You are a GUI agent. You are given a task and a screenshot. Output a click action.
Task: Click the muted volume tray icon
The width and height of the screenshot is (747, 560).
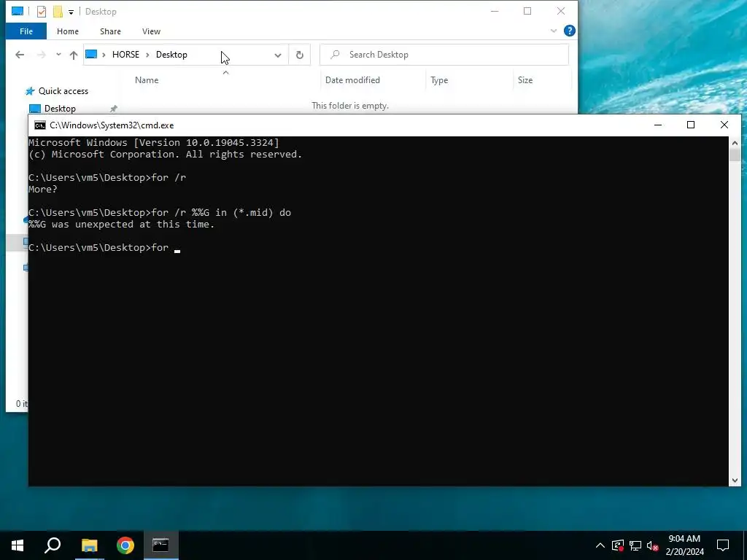pyautogui.click(x=652, y=545)
